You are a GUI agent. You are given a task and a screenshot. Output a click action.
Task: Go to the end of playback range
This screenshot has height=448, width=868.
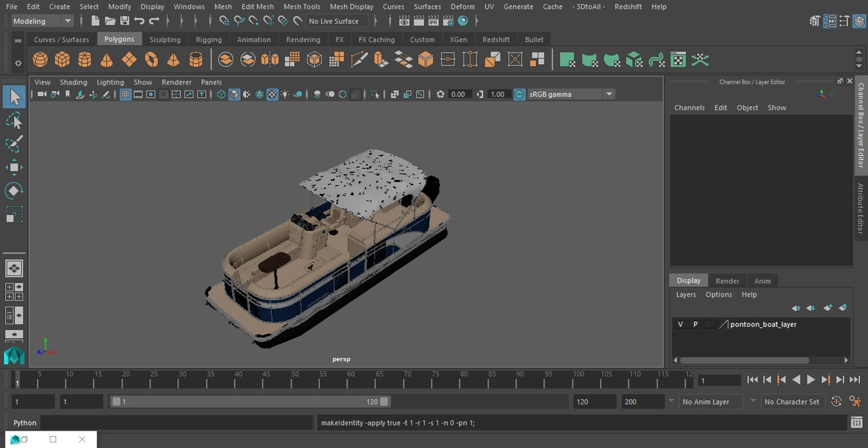pyautogui.click(x=854, y=380)
